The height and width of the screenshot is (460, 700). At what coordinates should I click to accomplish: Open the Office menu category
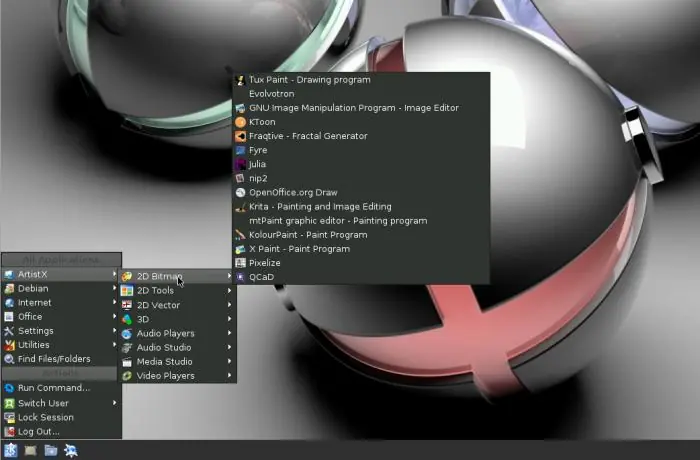pos(61,317)
